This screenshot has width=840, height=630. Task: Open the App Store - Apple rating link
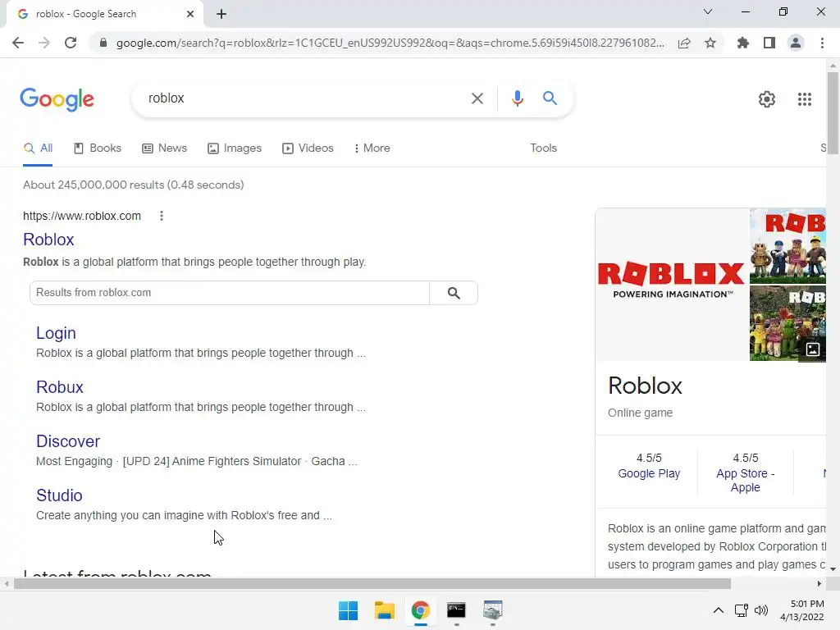[745, 481]
